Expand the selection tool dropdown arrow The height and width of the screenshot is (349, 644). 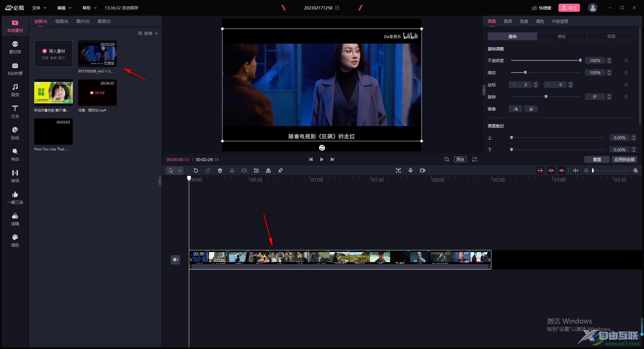point(180,170)
